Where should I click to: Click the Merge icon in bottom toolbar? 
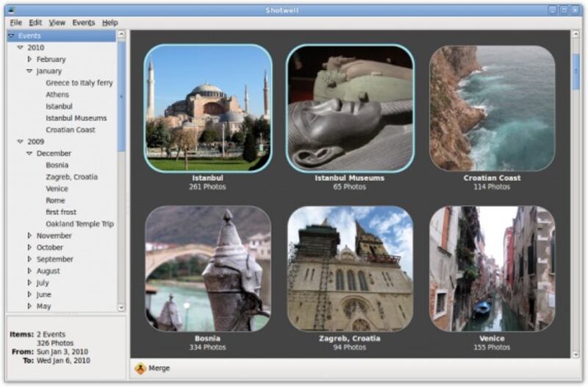[x=140, y=368]
